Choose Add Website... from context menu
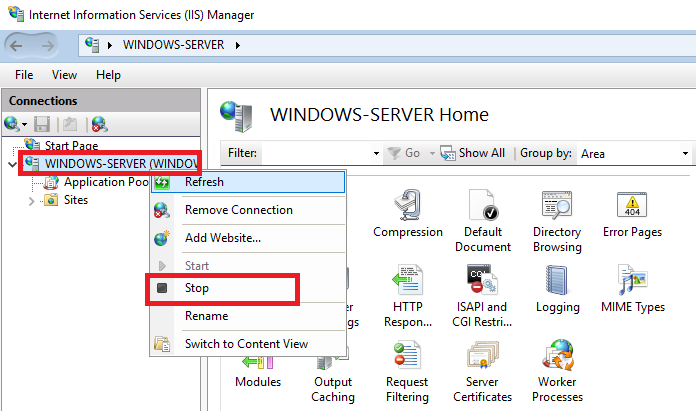 (x=248, y=238)
